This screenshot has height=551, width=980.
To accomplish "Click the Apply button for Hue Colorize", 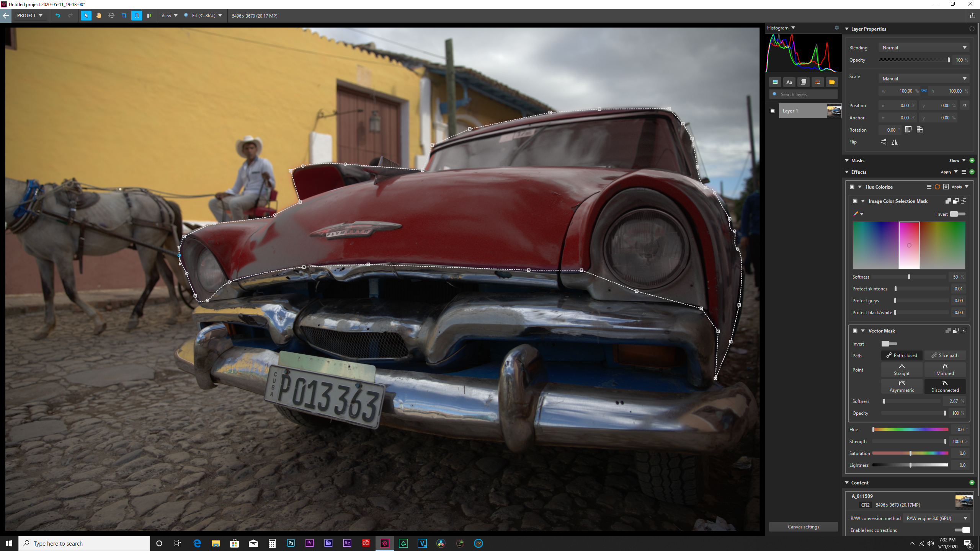I will coord(956,187).
